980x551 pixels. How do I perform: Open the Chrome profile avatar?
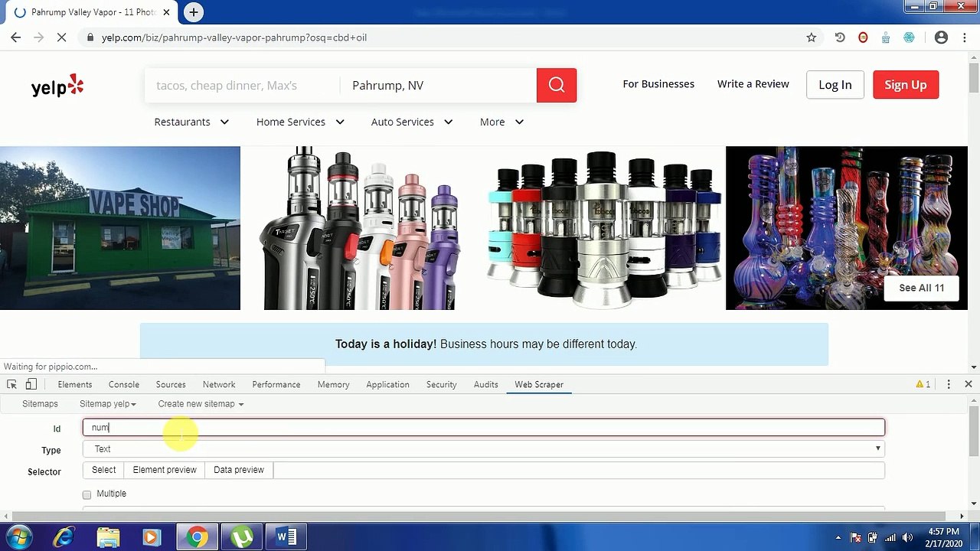[x=942, y=37]
